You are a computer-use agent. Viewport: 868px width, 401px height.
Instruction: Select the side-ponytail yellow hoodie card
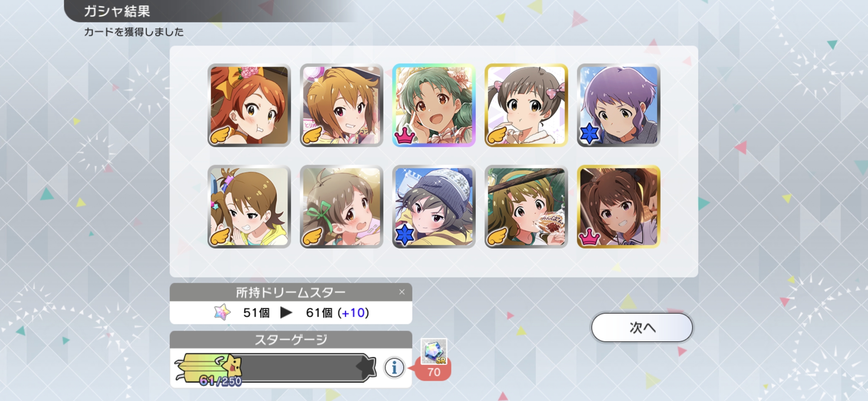click(249, 206)
